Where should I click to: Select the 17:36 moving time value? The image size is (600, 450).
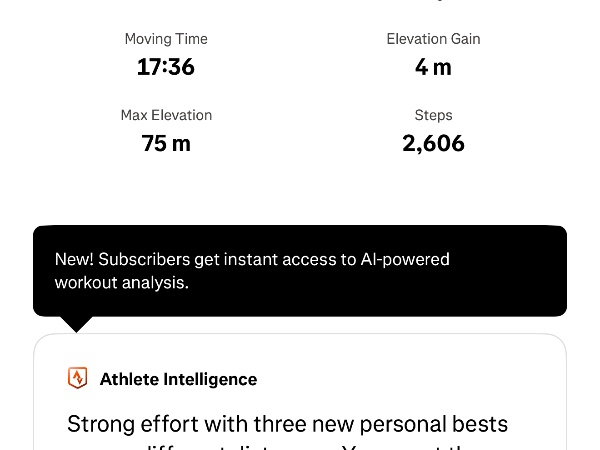tap(166, 67)
